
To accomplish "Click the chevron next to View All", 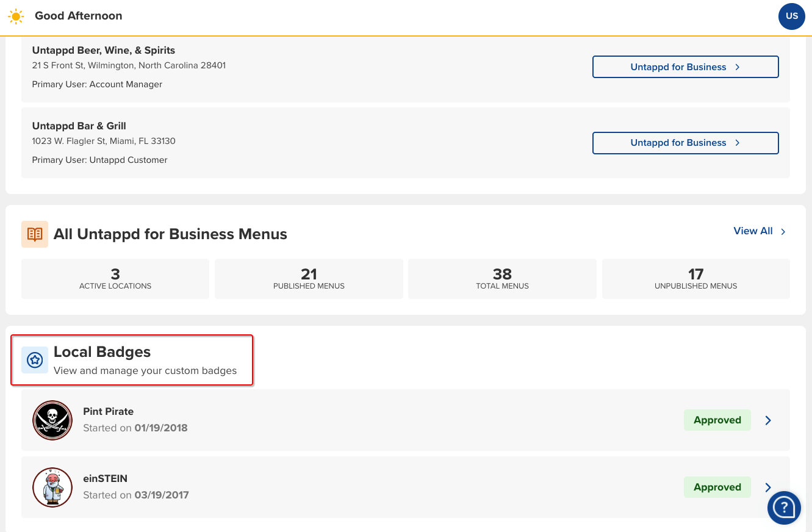I will coord(783,232).
